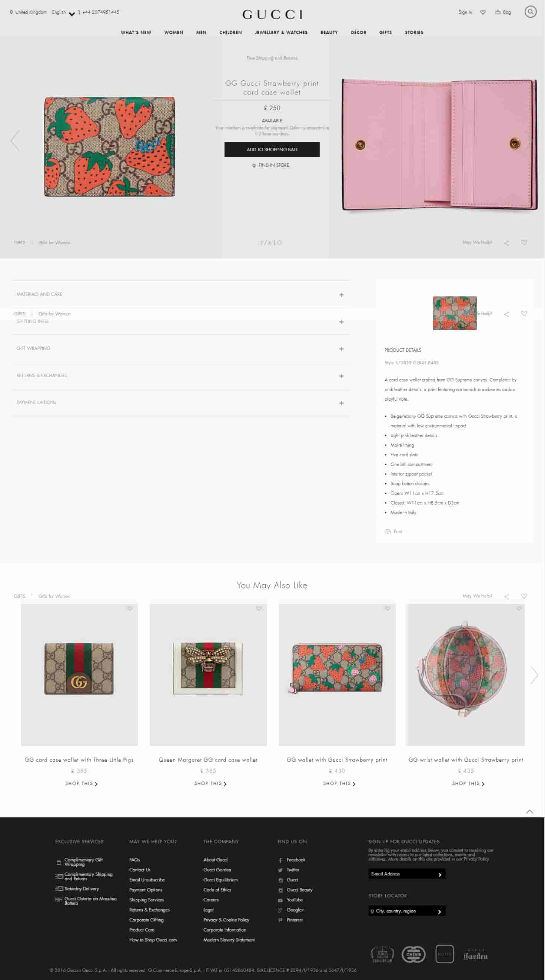Open saved items heart in header
Viewport: 545px width, 980px height.
tap(483, 12)
